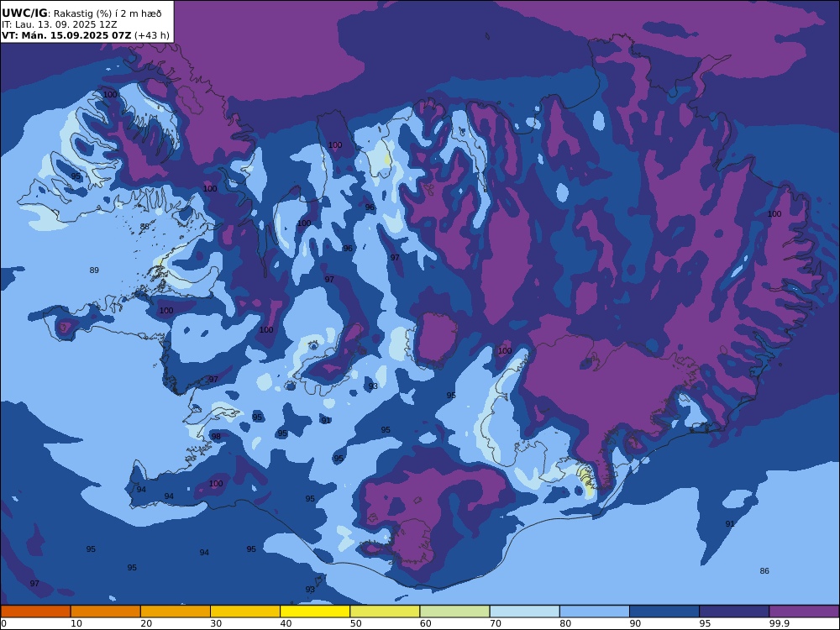The image size is (840, 630).
Task: Click the orange 10–20 legend swatch
Action: (106, 612)
